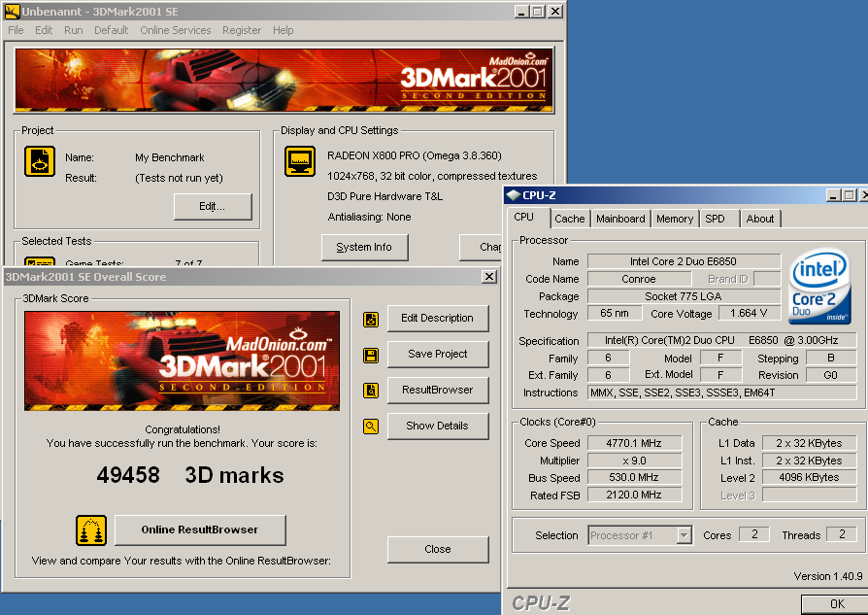Click the Technology value 65 nm

pos(615,314)
